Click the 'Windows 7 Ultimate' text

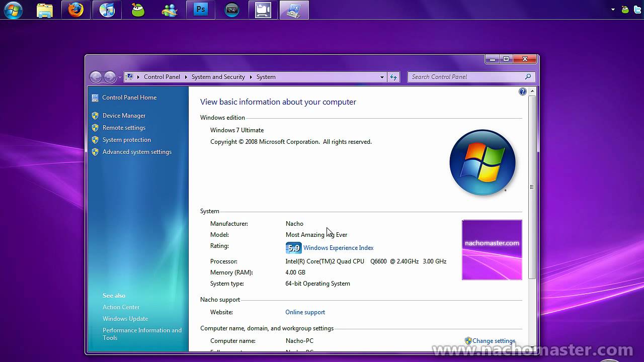[237, 130]
